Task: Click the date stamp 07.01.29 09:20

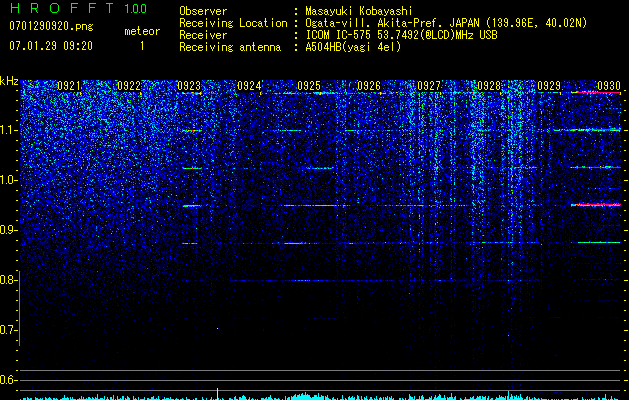Action: point(51,46)
